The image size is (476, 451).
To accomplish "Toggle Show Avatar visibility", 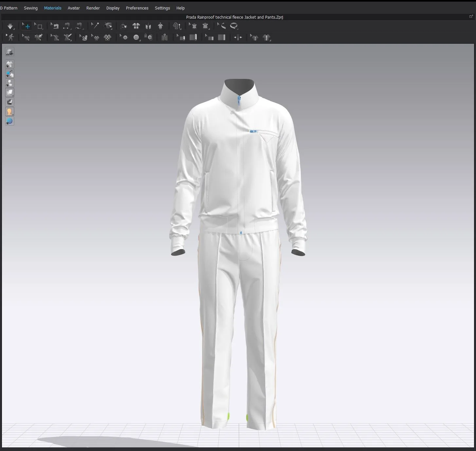I will pos(9,83).
